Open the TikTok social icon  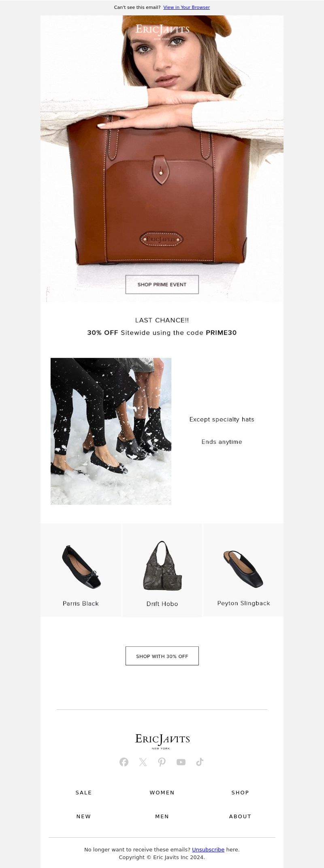click(200, 762)
